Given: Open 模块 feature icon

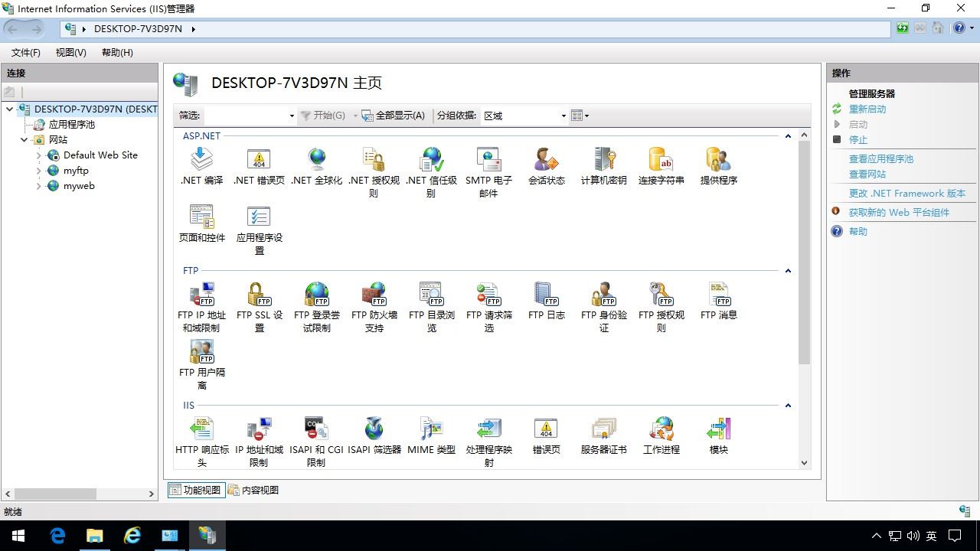Looking at the screenshot, I should coord(718,435).
